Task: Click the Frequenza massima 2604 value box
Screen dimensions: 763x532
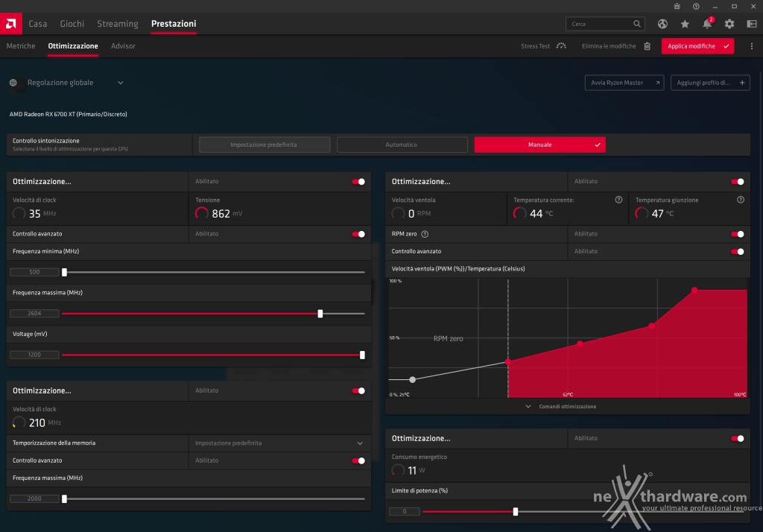Action: tap(34, 314)
